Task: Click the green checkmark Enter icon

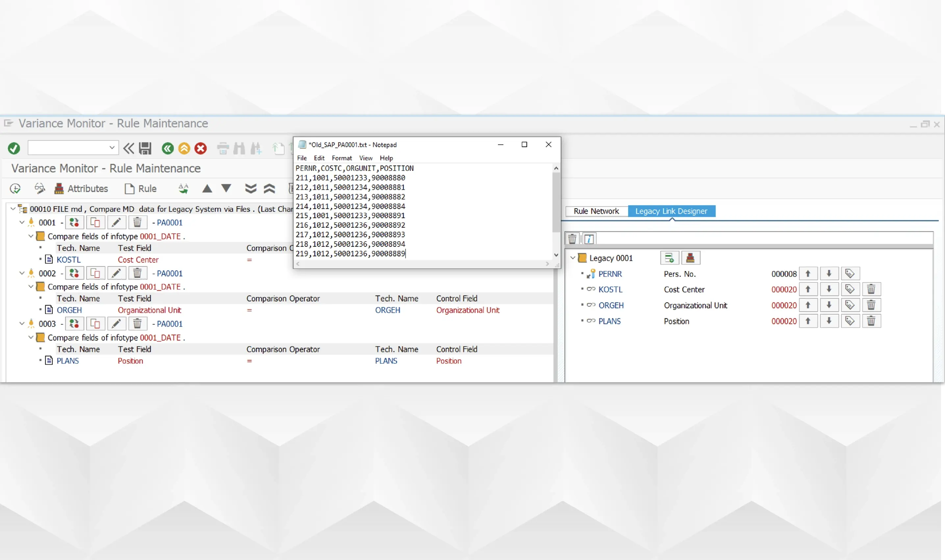Action: (14, 148)
